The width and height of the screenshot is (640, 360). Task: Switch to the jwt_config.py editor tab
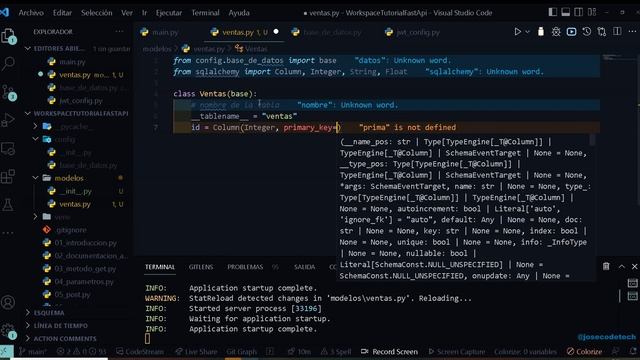[418, 32]
